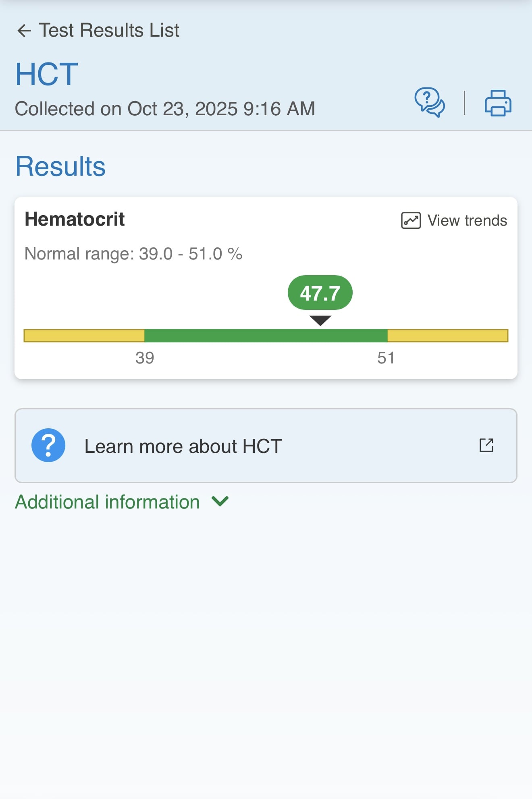Click the black triangle marker under 47.7

320,320
